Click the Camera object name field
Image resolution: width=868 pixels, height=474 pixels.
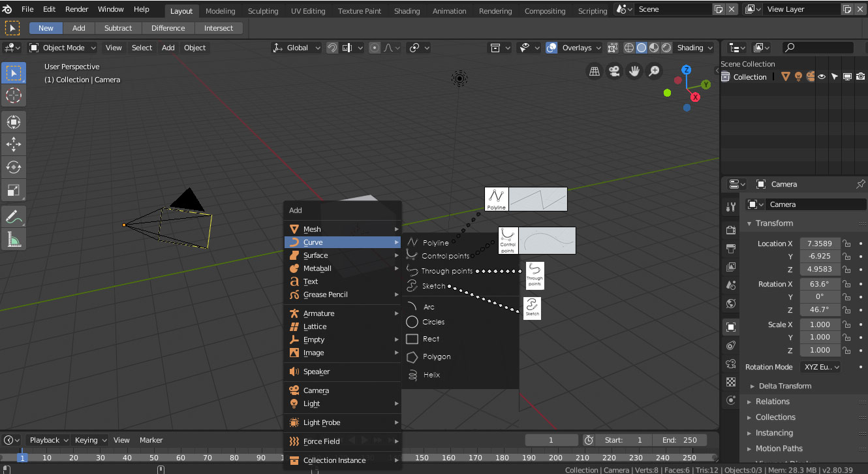[817, 204]
